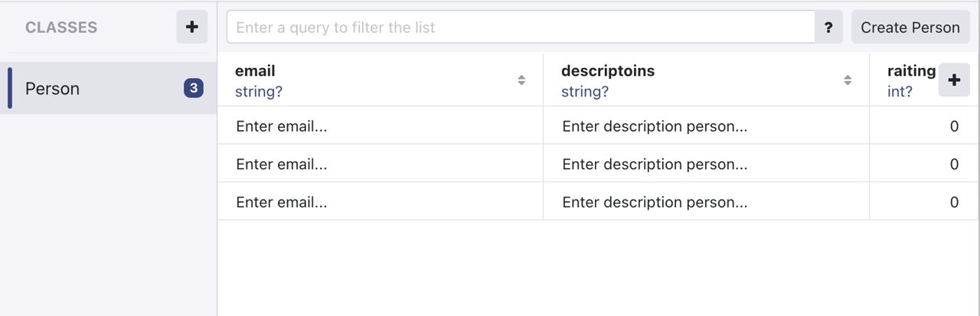Click the third row raiting value

point(953,203)
